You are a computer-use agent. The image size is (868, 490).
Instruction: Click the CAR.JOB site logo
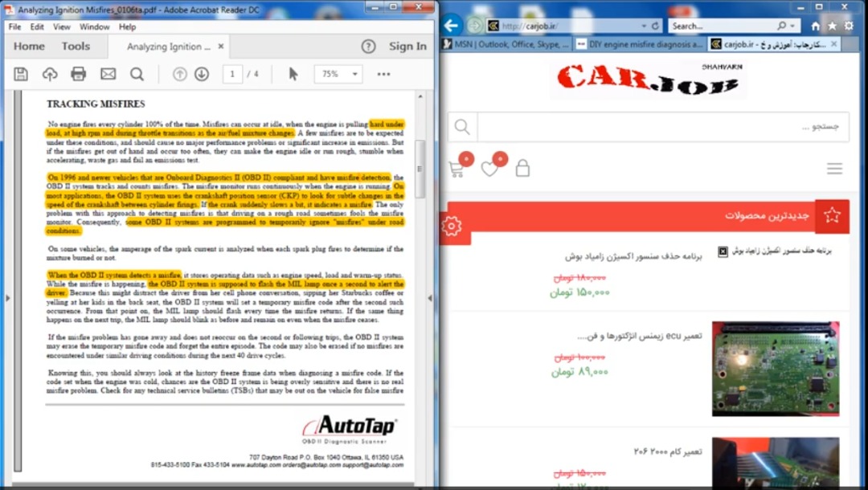(x=649, y=81)
